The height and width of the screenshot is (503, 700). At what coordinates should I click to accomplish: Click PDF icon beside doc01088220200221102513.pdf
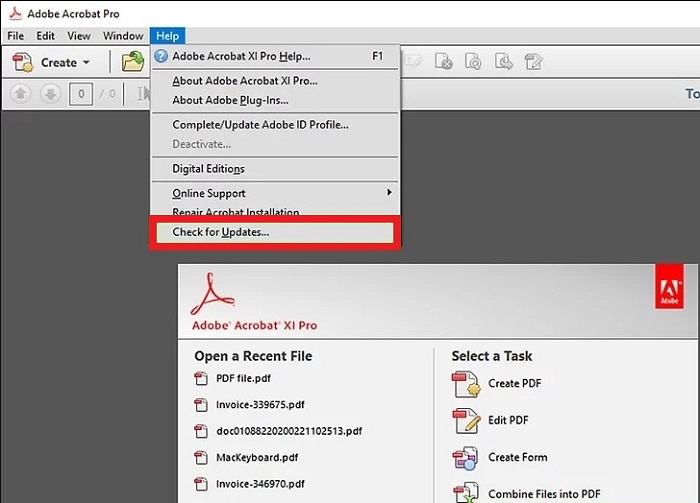point(201,431)
